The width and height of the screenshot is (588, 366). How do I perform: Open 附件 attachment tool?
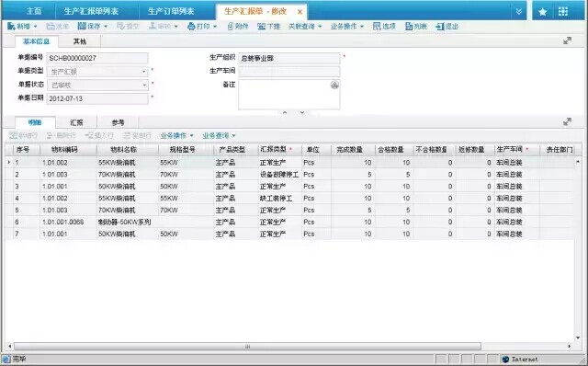click(231, 27)
